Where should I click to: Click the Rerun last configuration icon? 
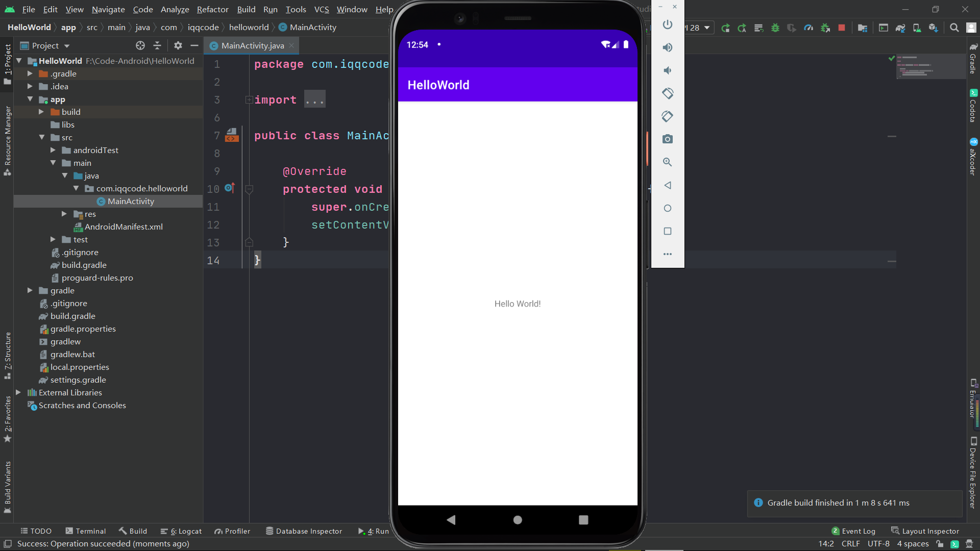tap(725, 28)
